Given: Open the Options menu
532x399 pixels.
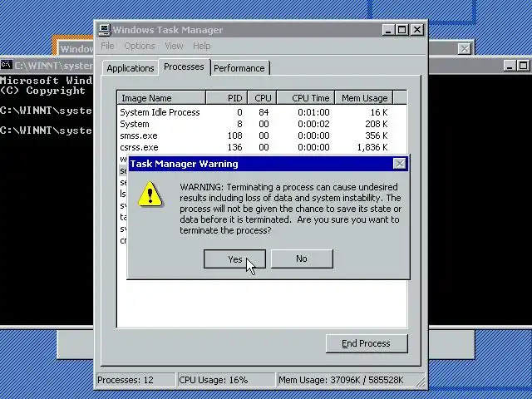Looking at the screenshot, I should 140,46.
